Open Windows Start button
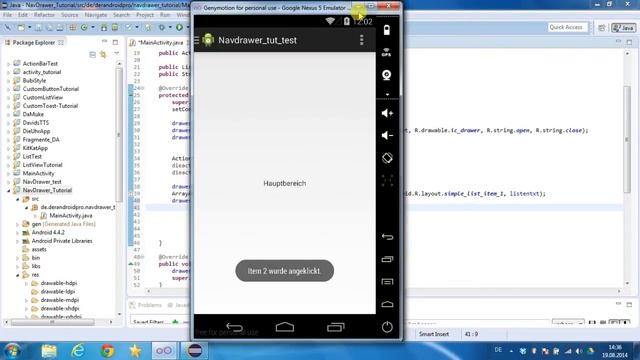The image size is (640, 360). [x=12, y=351]
